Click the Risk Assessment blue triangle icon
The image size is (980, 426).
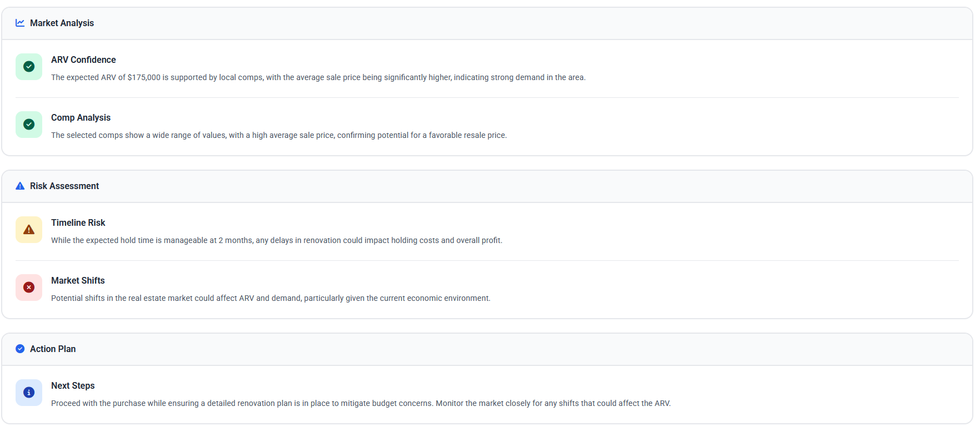tap(20, 186)
